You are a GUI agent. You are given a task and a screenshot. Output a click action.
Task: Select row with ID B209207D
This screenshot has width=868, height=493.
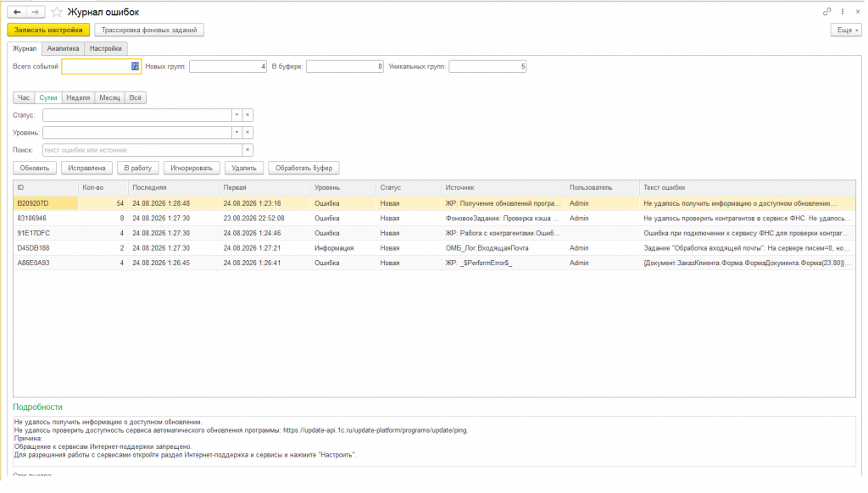pyautogui.click(x=434, y=203)
